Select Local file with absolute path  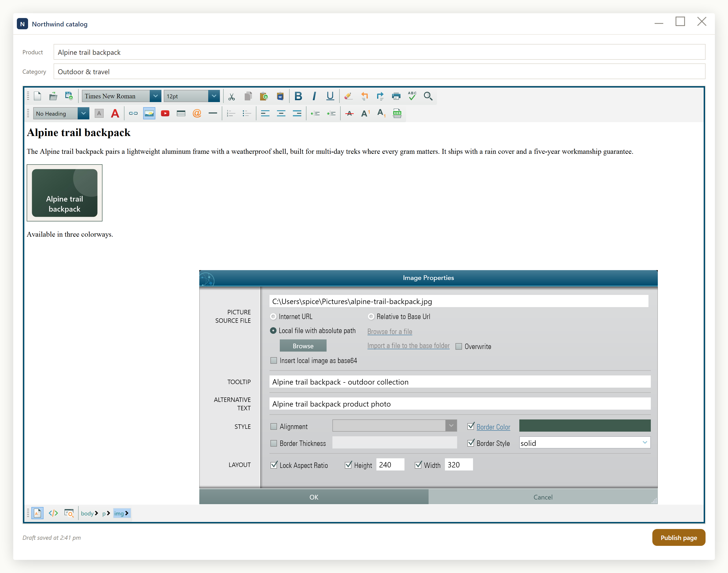coord(273,331)
